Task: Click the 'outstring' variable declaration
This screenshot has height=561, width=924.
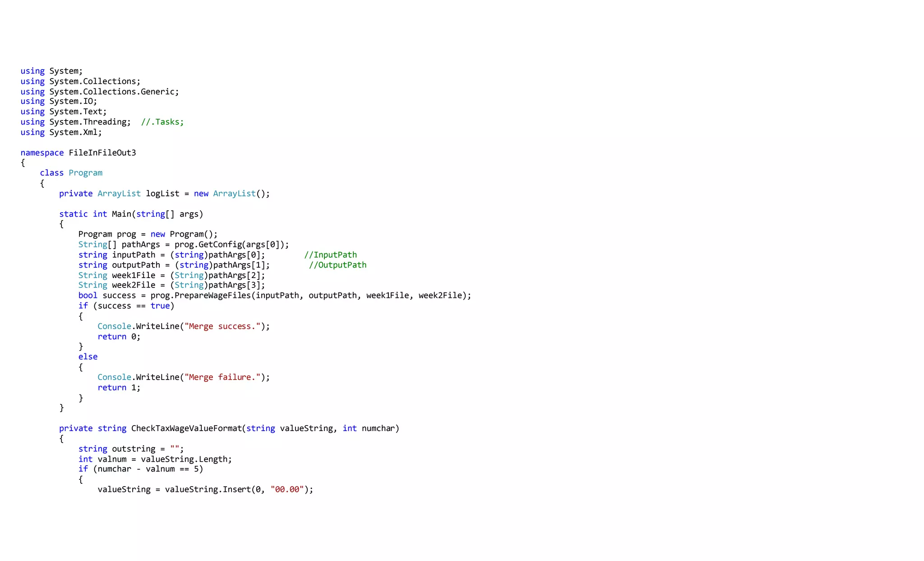Action: click(134, 449)
